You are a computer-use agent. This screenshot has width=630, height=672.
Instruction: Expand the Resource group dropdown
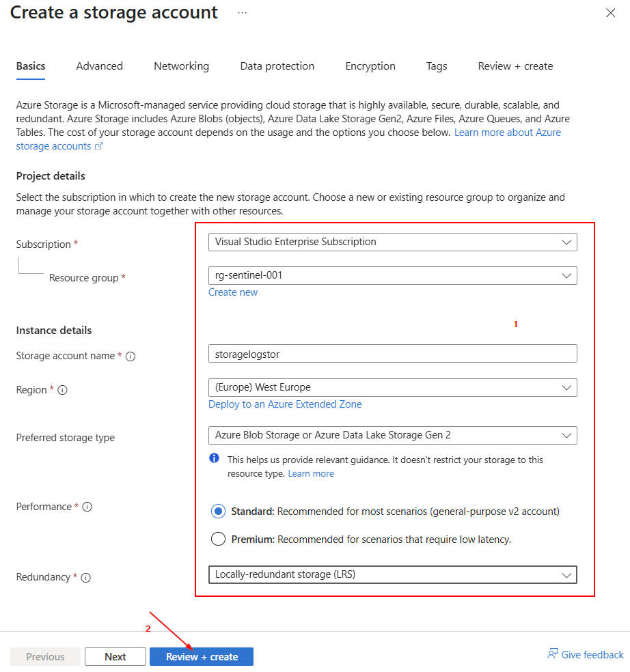tap(392, 275)
